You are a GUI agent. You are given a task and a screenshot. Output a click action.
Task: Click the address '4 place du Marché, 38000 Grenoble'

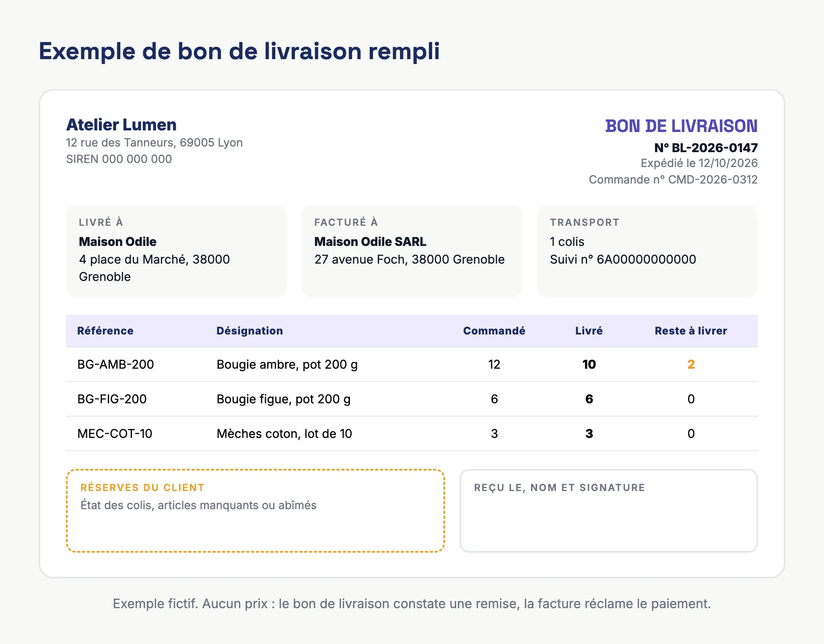point(154,268)
